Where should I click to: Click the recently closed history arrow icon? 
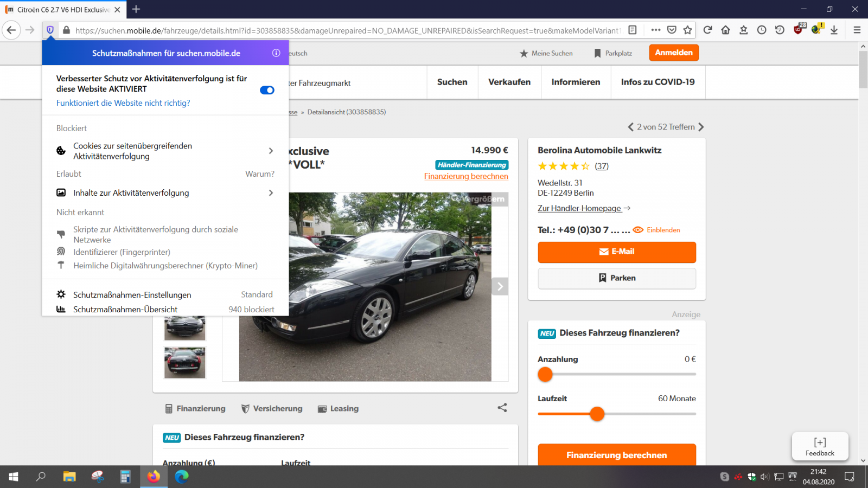point(780,30)
